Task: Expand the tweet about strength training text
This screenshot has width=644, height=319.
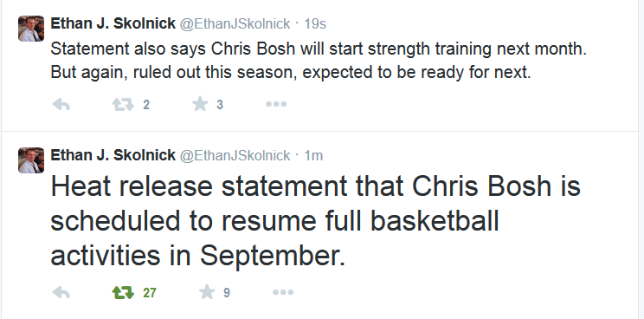Action: coord(319,61)
